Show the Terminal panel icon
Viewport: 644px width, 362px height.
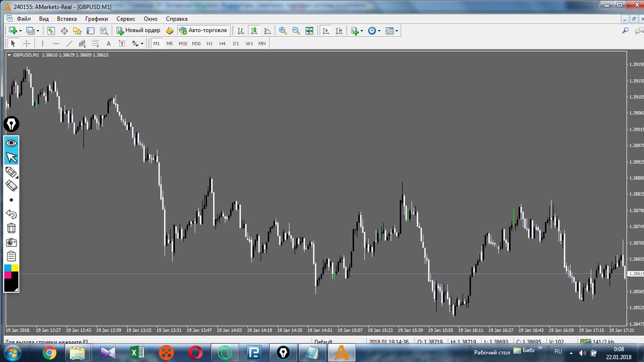coord(91,31)
